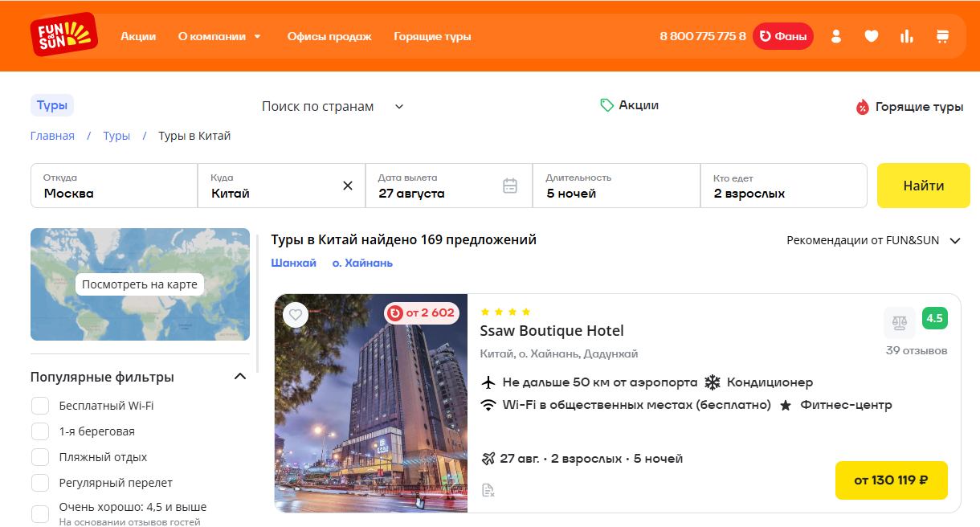This screenshot has width=980, height=527.
Task: Open Кто едет 2 взрослых selector
Action: click(784, 186)
